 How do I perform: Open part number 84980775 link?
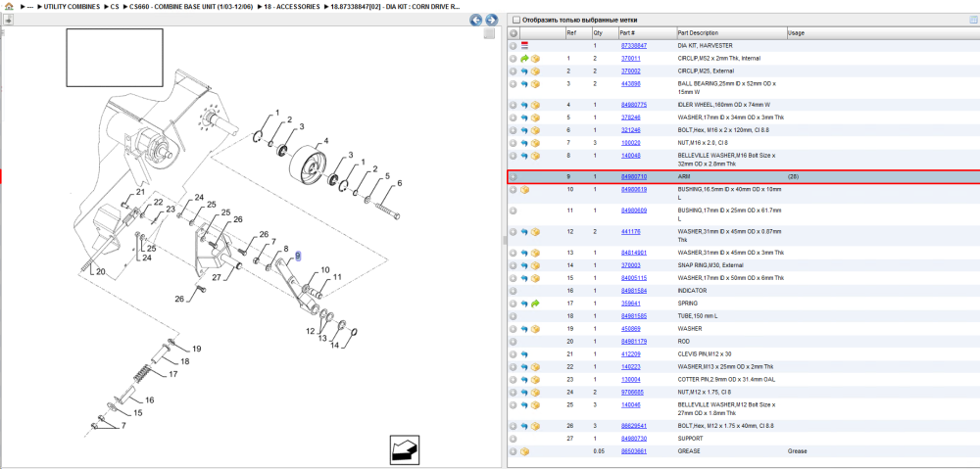tap(634, 105)
